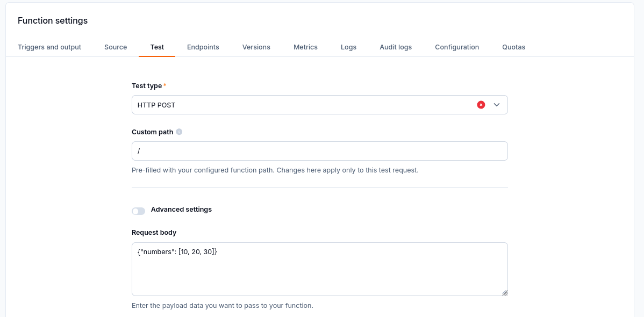The width and height of the screenshot is (644, 317).
Task: Clear the HTTP POST test type selection
Action: [x=481, y=105]
